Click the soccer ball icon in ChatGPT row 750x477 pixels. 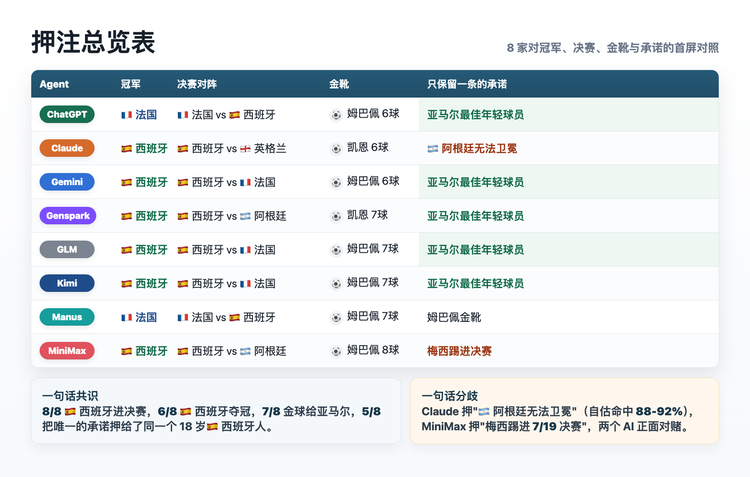coord(336,115)
